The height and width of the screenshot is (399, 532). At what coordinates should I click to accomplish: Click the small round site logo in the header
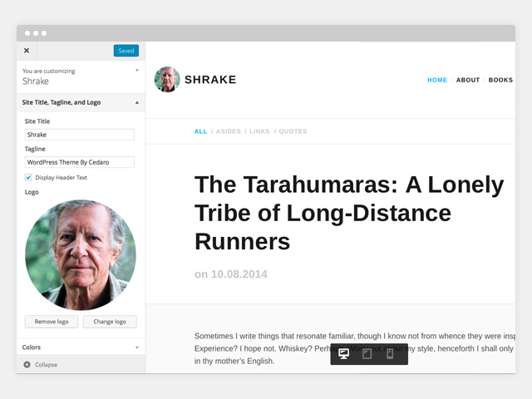pos(167,80)
